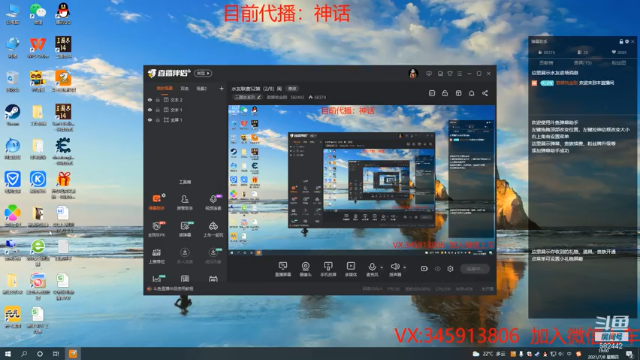Screen dimensions: 640x360
Task: Open settings gear beside the start-stream button
Action: (x=450, y=269)
